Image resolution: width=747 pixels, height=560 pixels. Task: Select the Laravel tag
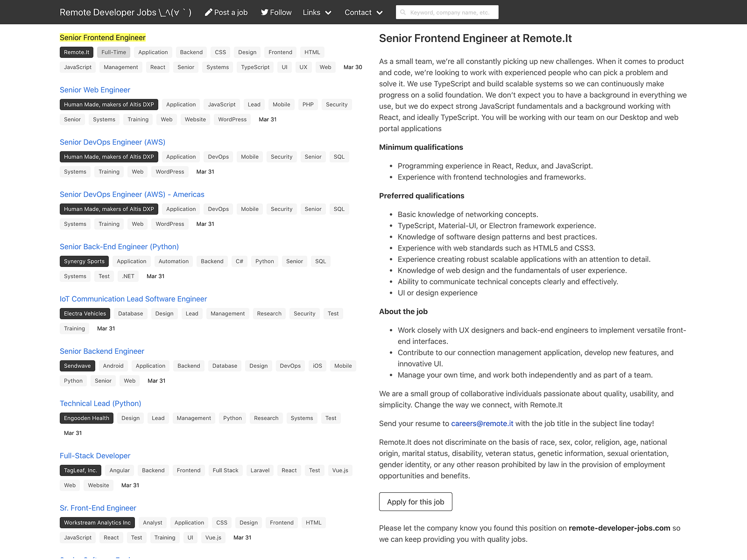coord(260,470)
